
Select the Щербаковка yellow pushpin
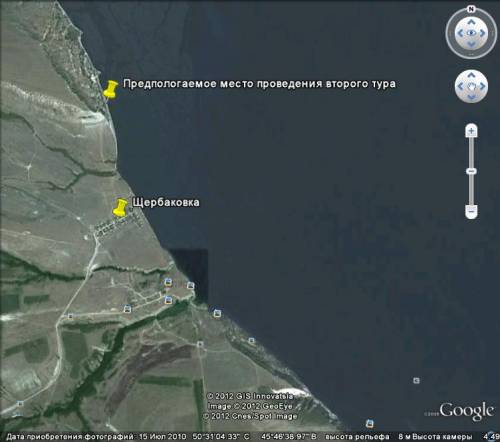click(x=120, y=208)
